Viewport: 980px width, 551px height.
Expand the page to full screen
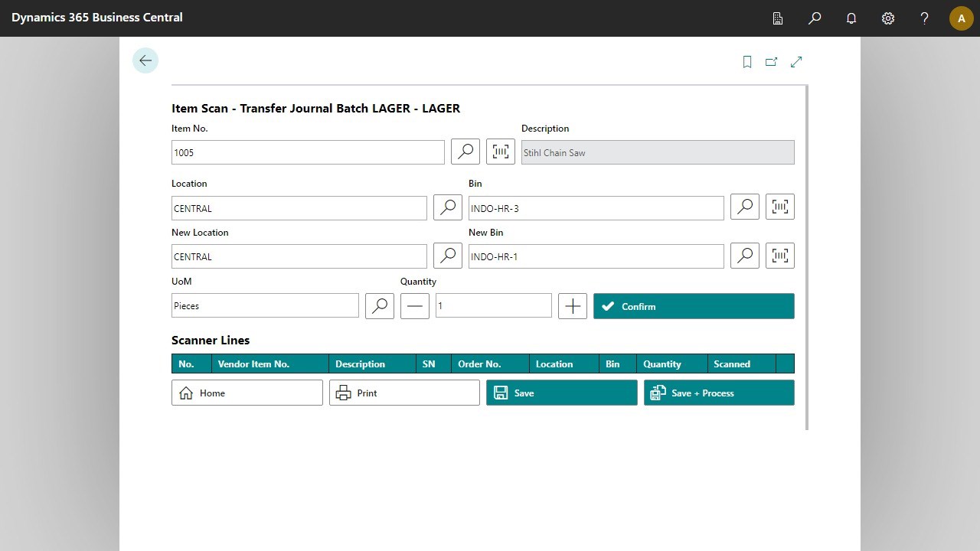coord(796,61)
